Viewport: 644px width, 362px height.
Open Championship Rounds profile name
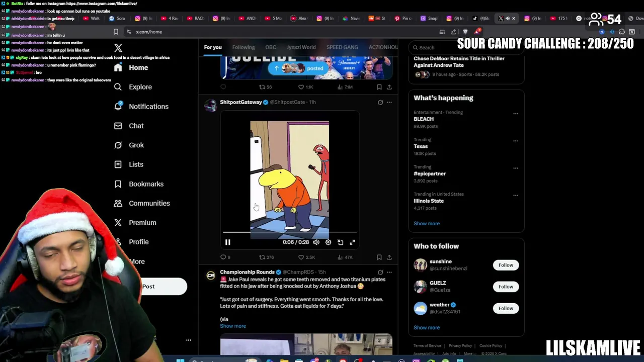point(247,272)
